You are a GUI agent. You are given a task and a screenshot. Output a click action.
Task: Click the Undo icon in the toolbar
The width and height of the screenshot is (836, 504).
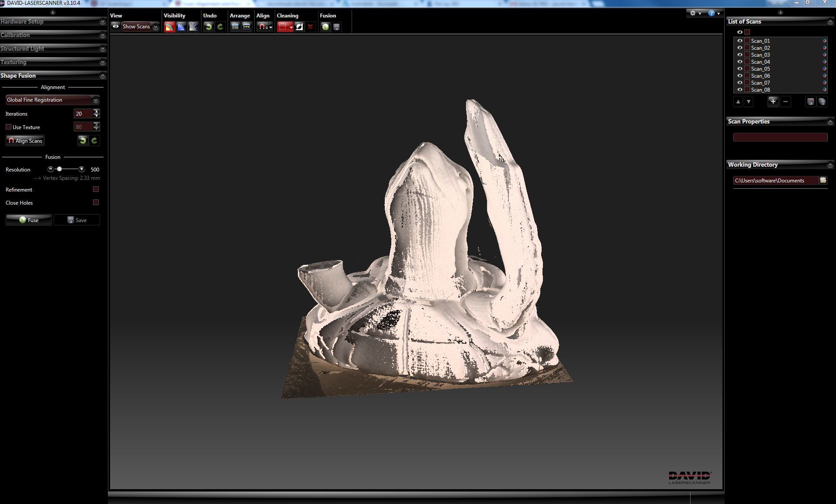tap(208, 27)
